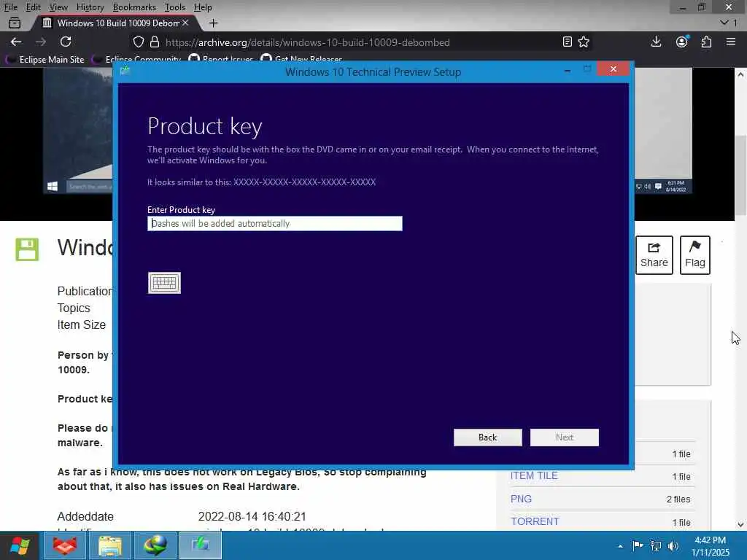Close the Windows 10 Build 10009 tab
Screen dimensions: 747x560
click(185, 23)
